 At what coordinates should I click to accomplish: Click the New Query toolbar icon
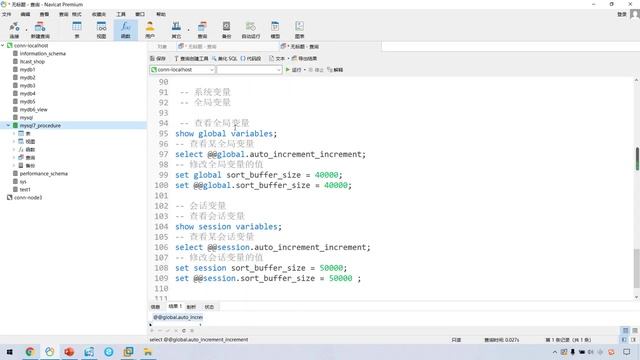coord(40,30)
